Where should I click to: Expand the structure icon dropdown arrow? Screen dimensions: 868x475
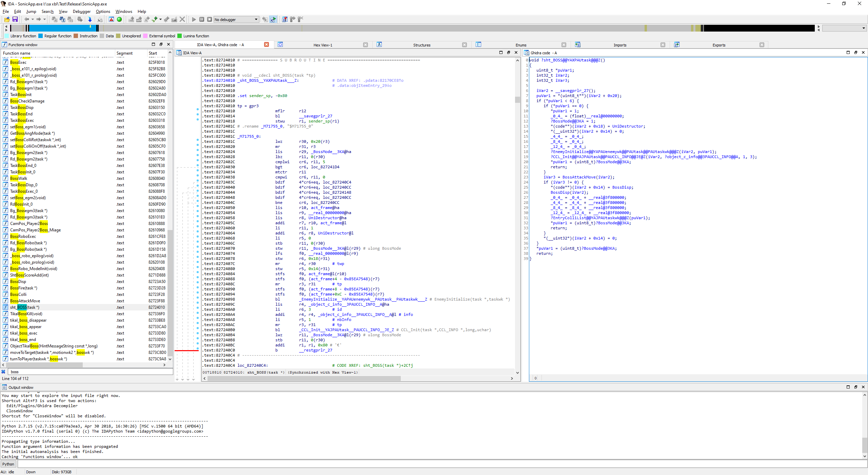tap(160, 19)
